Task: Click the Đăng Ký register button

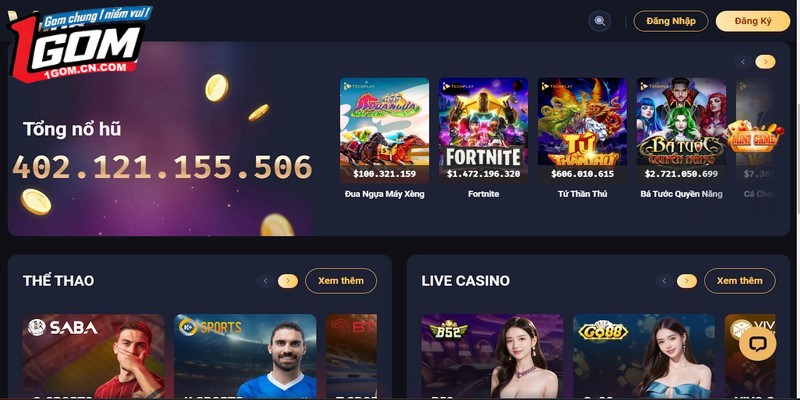Action: coord(753,21)
